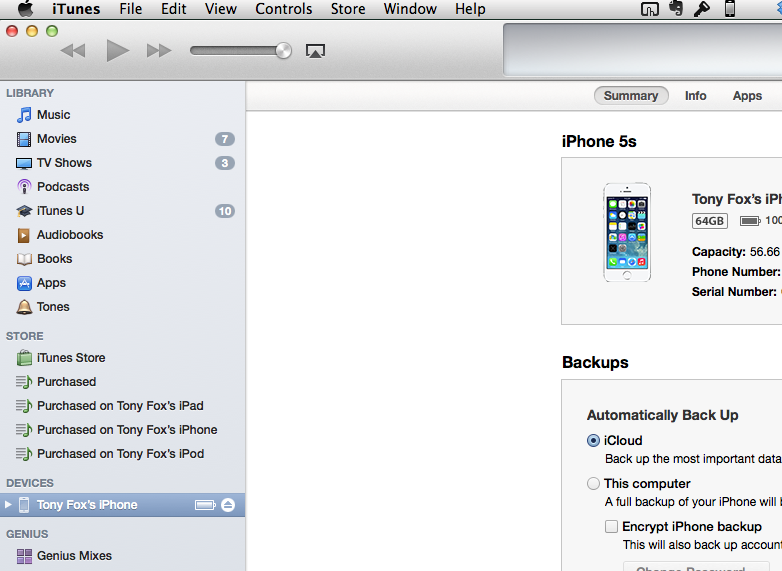782x571 pixels.
Task: Select the TV Shows screen icon
Action: [x=24, y=163]
